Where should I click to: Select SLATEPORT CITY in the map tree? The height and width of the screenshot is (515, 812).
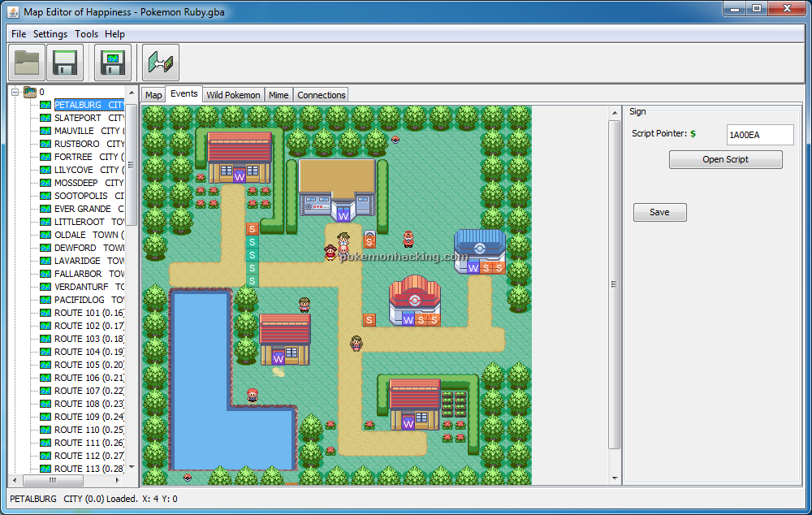[89, 118]
